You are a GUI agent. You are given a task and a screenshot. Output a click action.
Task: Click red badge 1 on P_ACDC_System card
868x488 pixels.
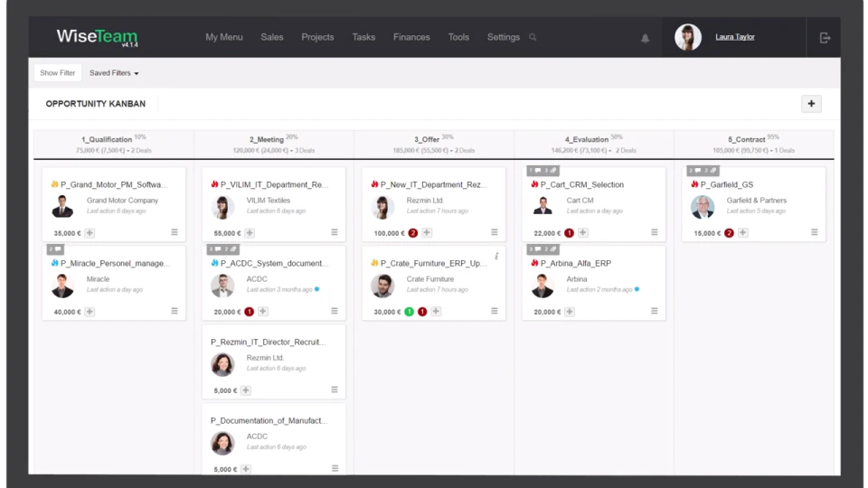click(x=250, y=312)
